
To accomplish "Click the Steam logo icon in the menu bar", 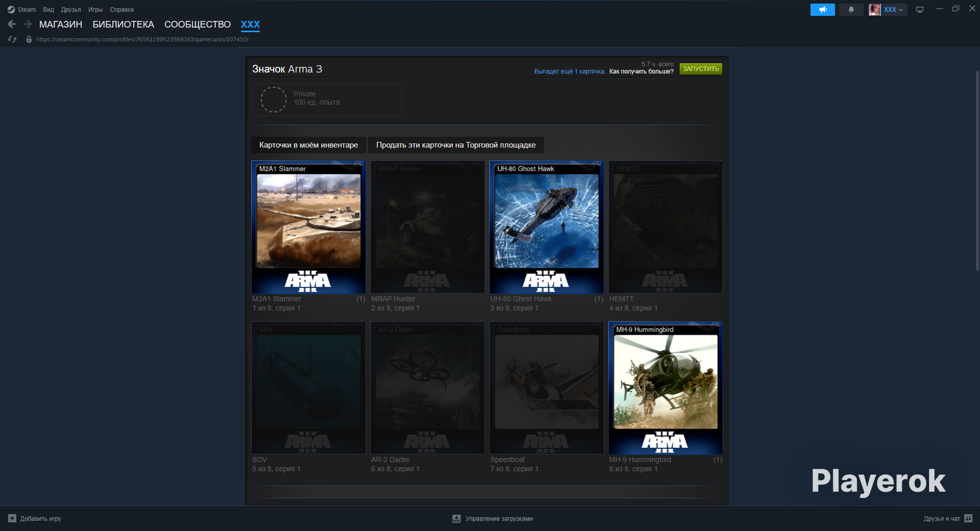I will pyautogui.click(x=11, y=10).
